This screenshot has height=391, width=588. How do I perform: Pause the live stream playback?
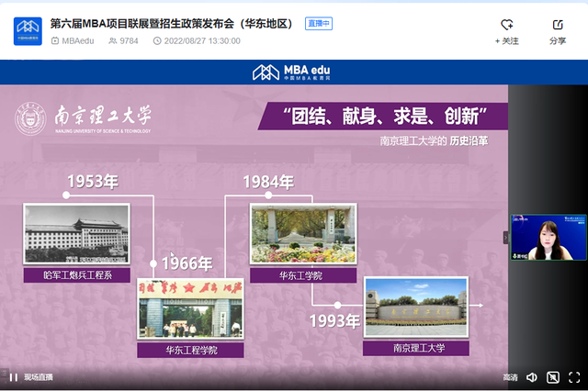tap(14, 377)
